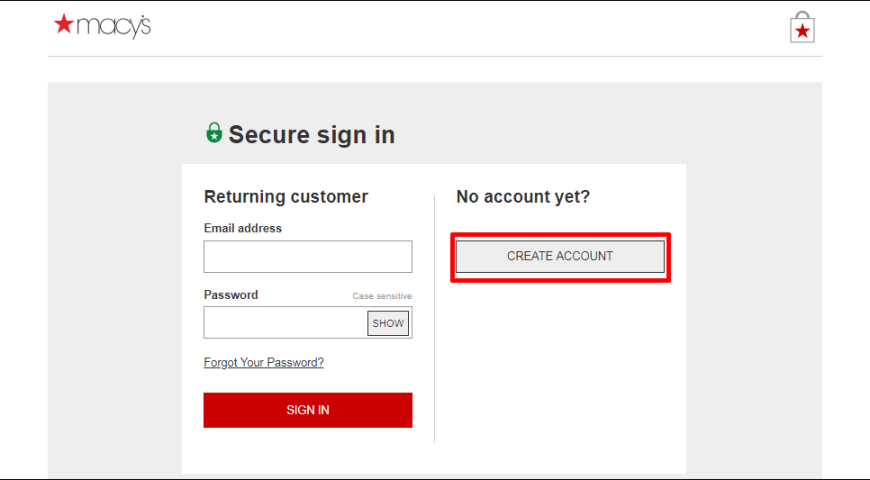Click the Macy's logo wordmark
870x480 pixels.
click(x=114, y=26)
